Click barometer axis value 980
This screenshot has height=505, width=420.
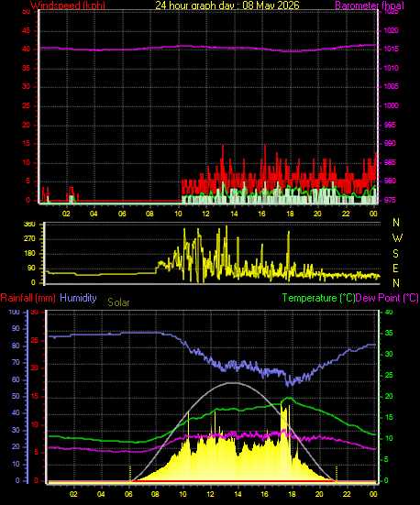390,181
